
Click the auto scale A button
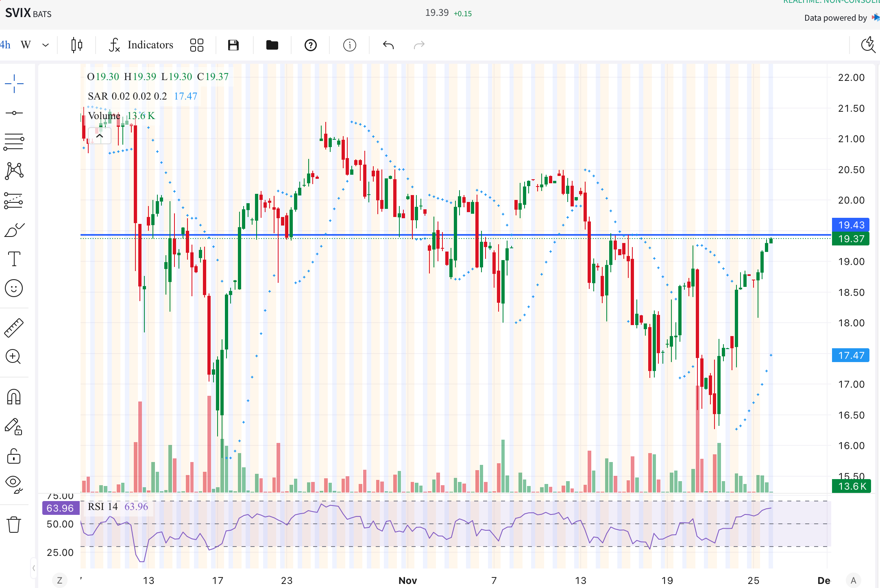853,580
